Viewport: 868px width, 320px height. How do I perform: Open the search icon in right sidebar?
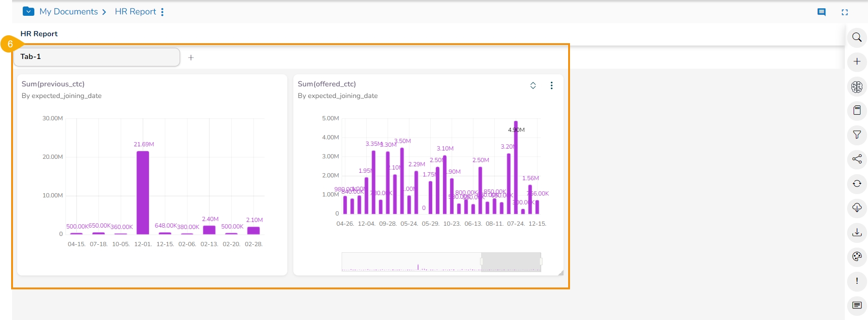click(x=857, y=37)
